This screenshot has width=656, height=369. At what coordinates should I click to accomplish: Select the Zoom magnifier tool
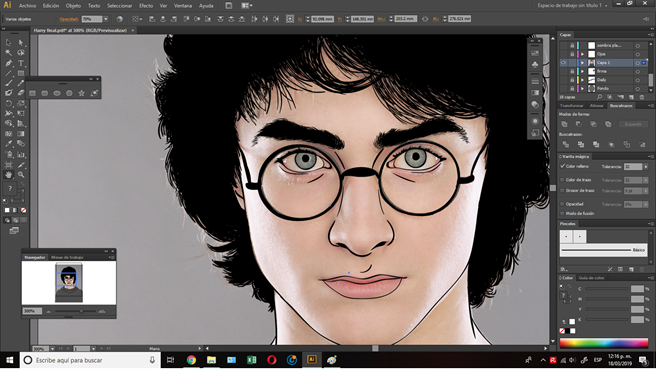[x=20, y=175]
